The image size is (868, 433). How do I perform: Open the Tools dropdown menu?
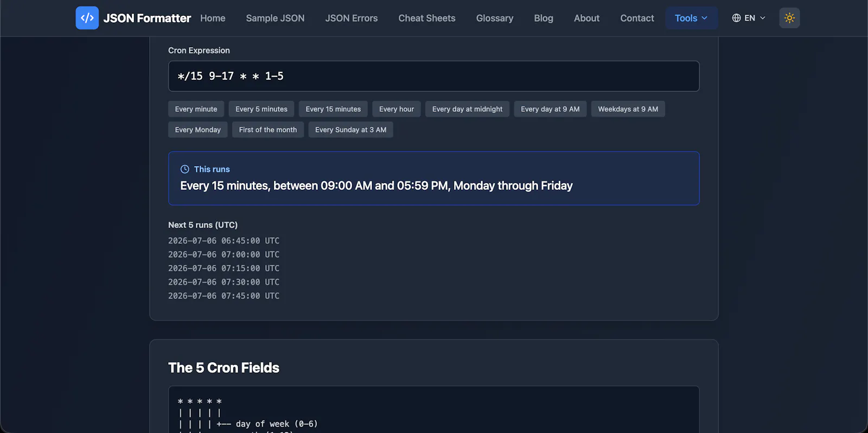point(691,18)
